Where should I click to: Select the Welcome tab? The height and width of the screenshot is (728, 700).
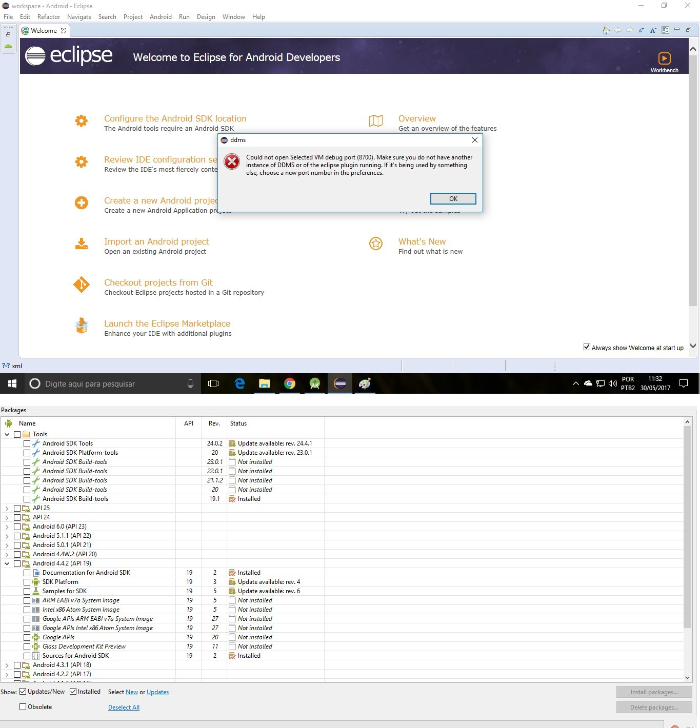[x=44, y=31]
